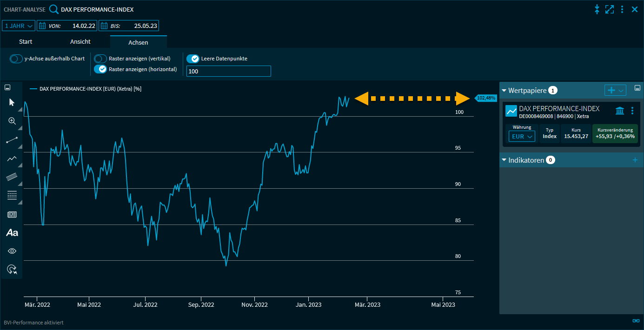The image size is (644, 330).
Task: Disable Leere Datenpunkte switch
Action: coord(193,59)
